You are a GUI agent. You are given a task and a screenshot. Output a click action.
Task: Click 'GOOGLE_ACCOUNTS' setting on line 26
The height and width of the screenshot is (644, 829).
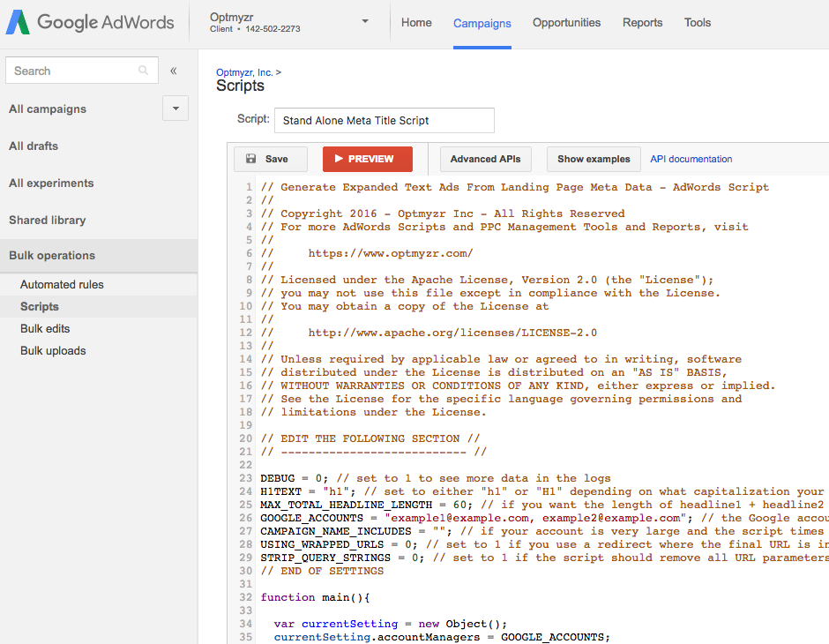click(311, 518)
